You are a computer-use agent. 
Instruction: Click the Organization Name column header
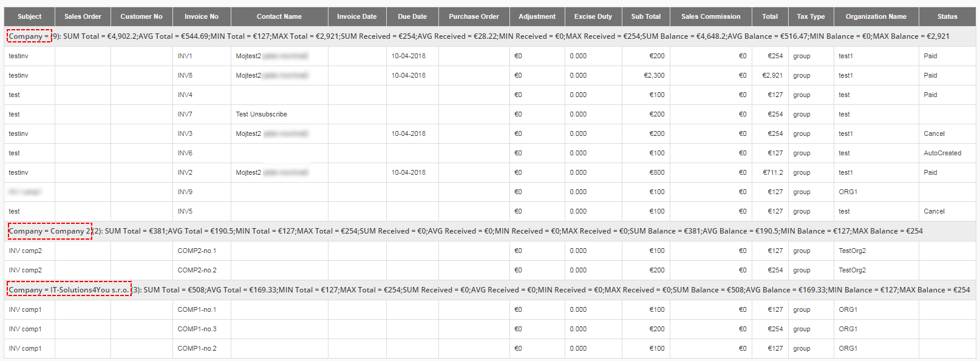tap(876, 16)
